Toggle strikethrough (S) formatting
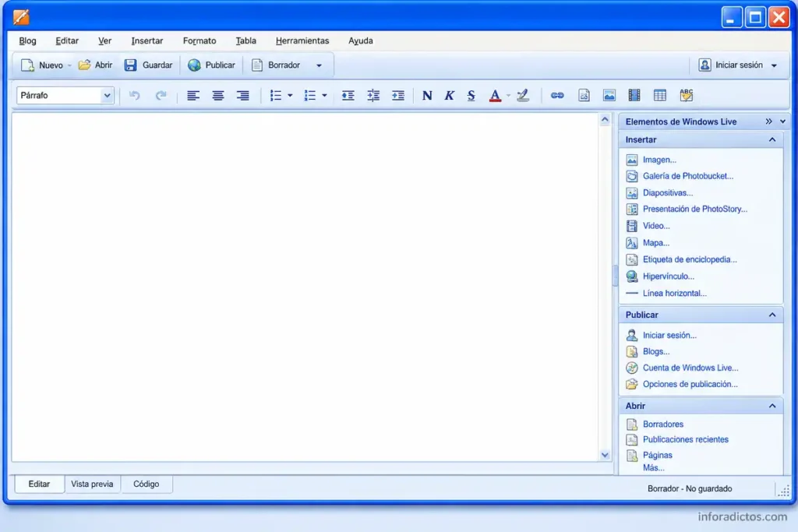The width and height of the screenshot is (798, 532). tap(471, 95)
